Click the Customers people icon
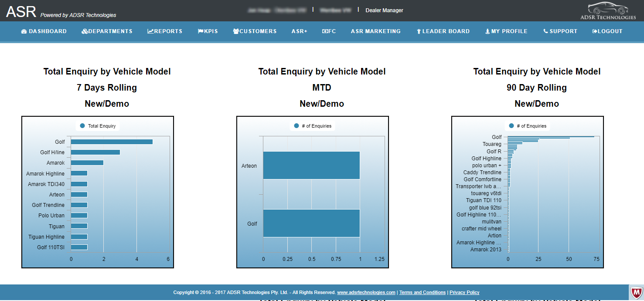 pyautogui.click(x=236, y=31)
